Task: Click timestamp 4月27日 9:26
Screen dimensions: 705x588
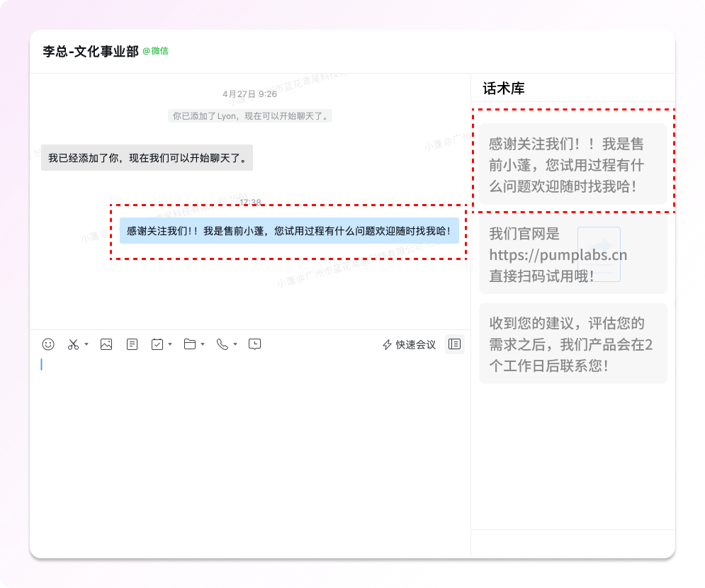Action: pos(250,94)
